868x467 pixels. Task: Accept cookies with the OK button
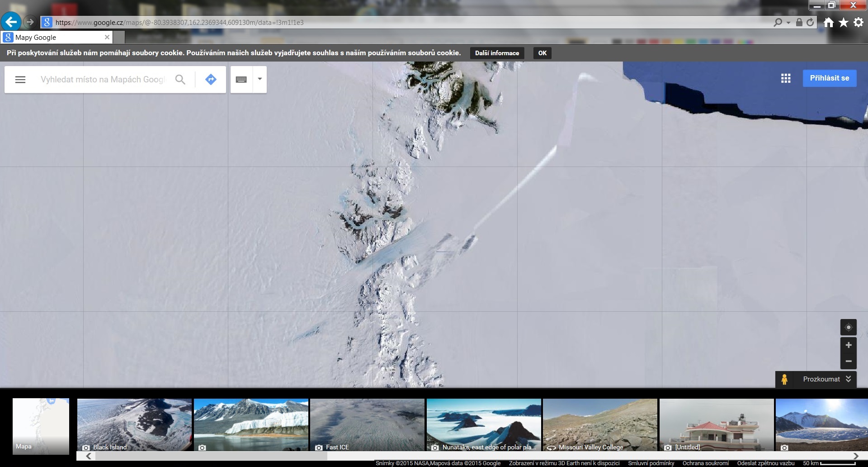pyautogui.click(x=542, y=53)
